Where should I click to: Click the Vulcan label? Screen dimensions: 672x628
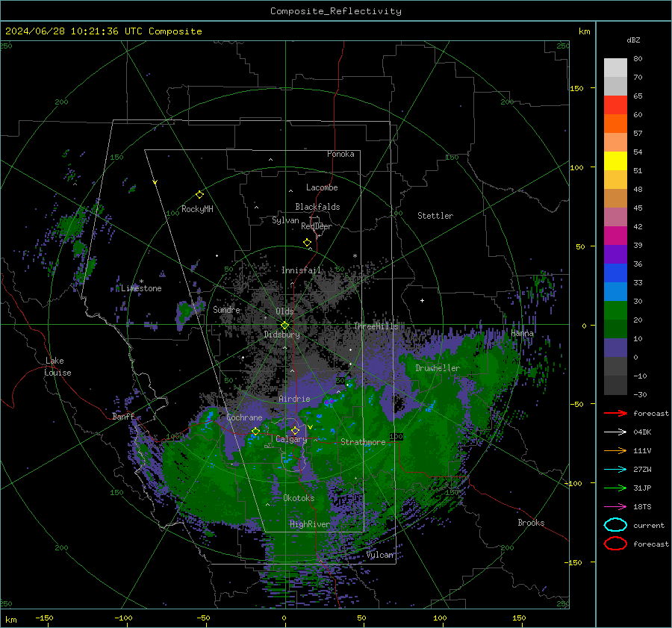click(x=380, y=555)
